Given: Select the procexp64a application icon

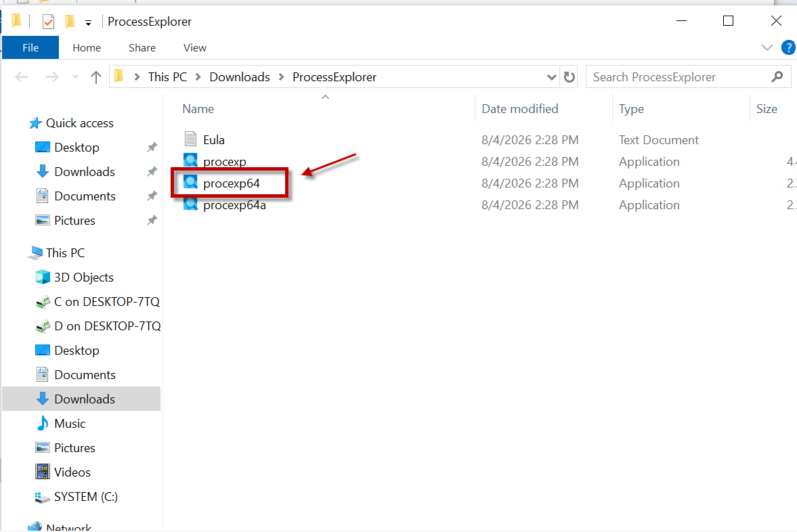Looking at the screenshot, I should [x=190, y=204].
